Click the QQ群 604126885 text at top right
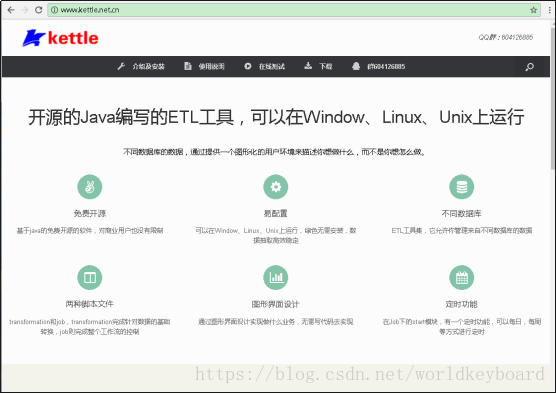 pos(506,37)
